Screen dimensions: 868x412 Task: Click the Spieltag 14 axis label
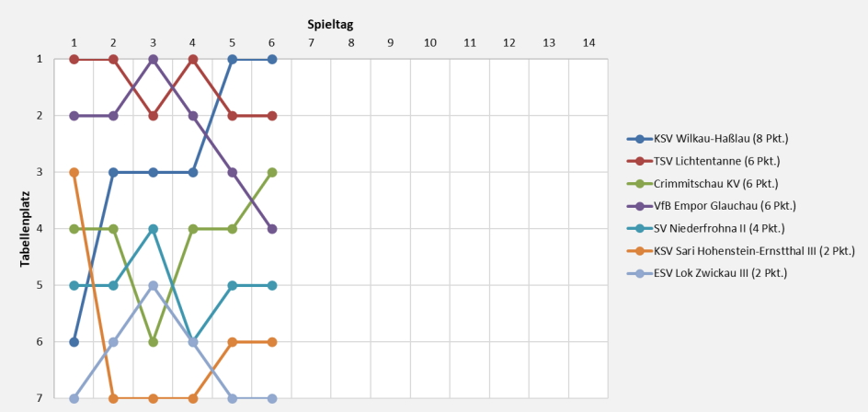[x=588, y=42]
